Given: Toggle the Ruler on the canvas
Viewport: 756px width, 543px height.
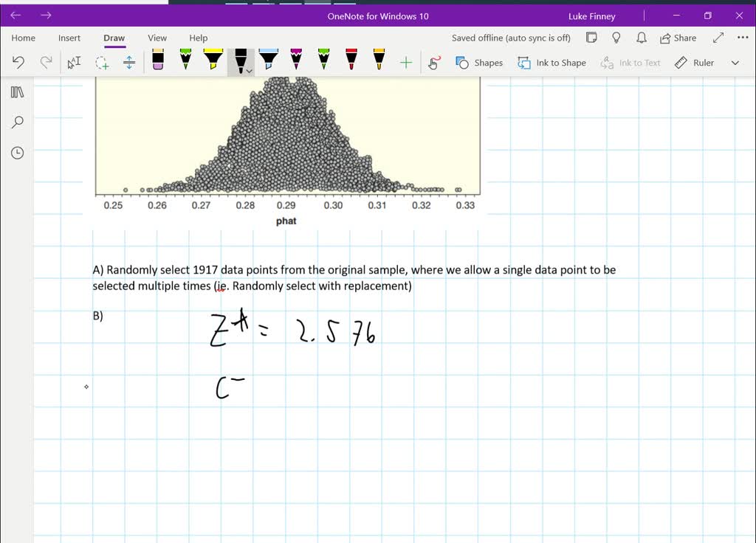Looking at the screenshot, I should click(694, 63).
